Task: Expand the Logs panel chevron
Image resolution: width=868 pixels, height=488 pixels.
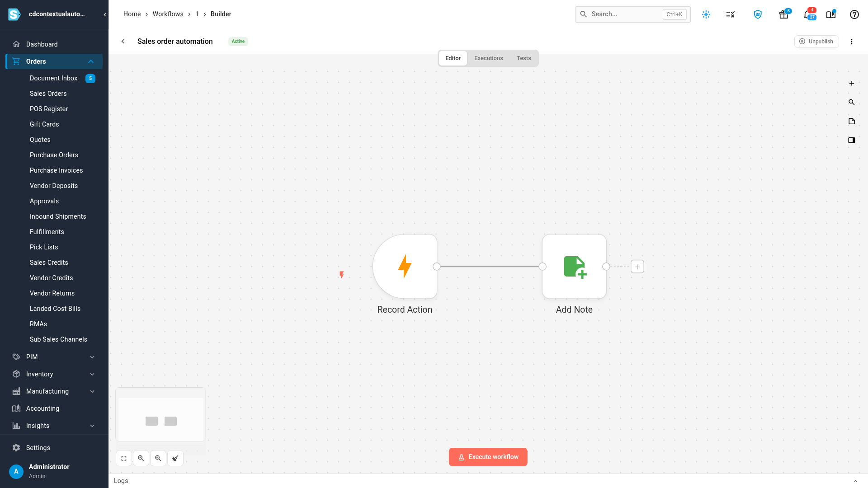Action: coord(855,481)
